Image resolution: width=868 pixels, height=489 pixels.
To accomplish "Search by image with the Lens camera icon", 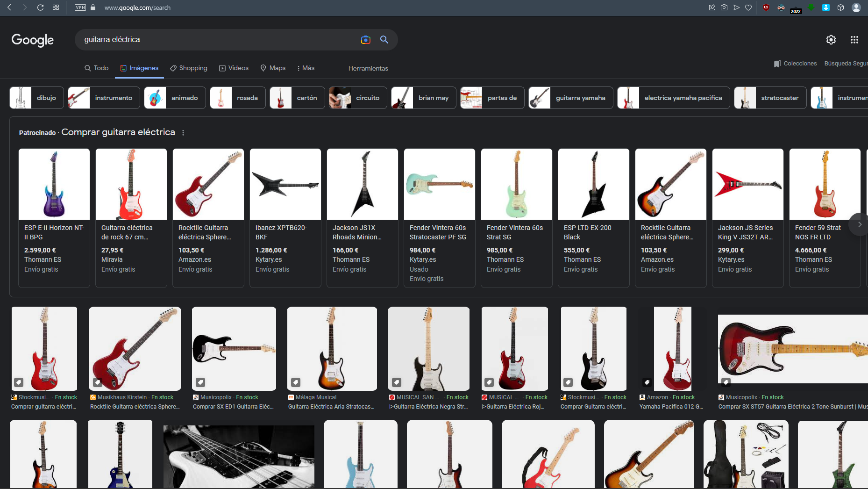I will coord(366,40).
